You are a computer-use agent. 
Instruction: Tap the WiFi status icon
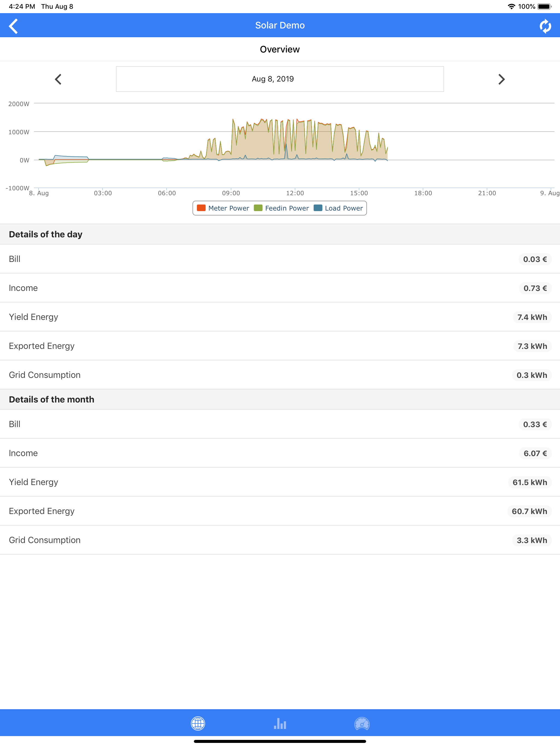(x=511, y=6)
